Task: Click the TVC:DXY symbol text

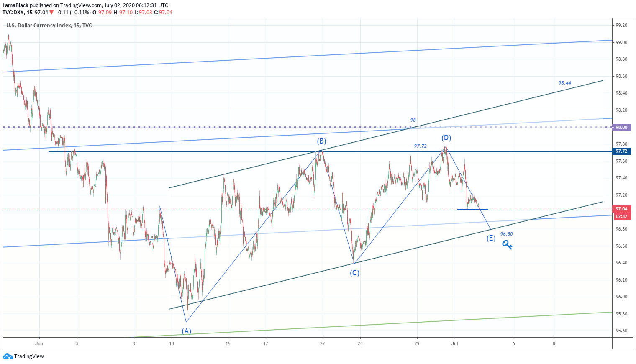Action: [14, 13]
